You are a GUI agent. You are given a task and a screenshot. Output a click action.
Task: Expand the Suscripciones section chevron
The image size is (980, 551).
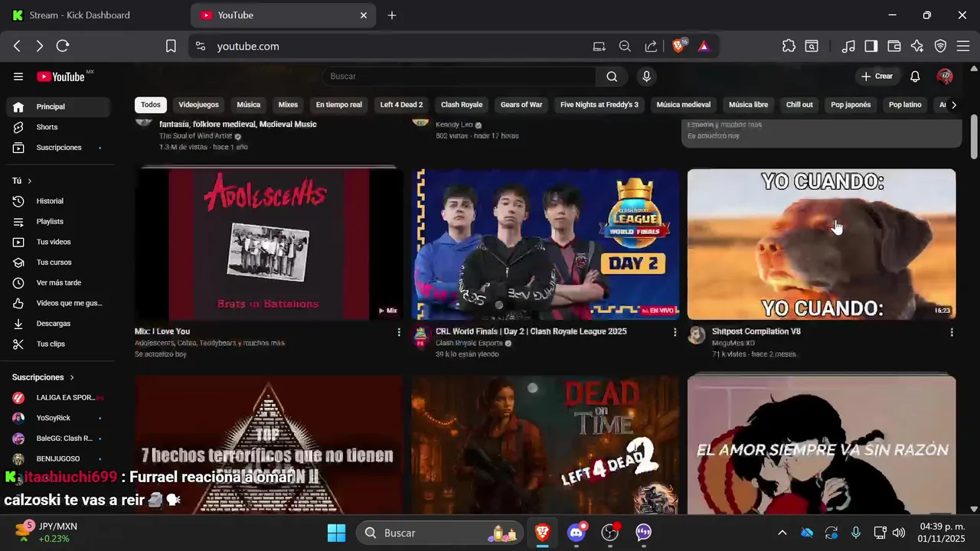point(72,377)
